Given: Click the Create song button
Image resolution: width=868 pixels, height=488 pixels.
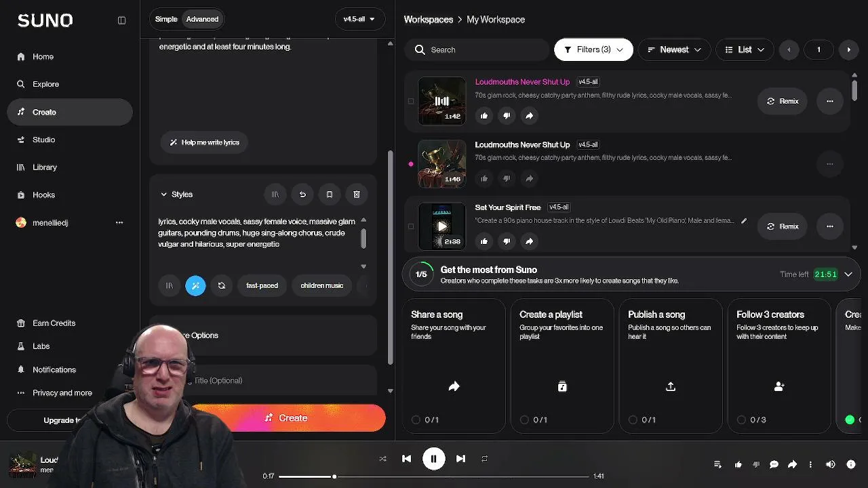Looking at the screenshot, I should click(287, 418).
